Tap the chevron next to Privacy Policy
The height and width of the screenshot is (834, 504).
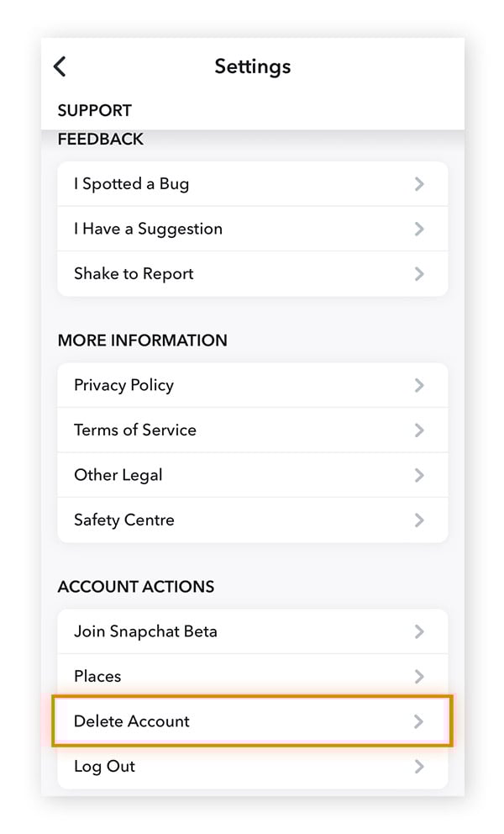418,385
